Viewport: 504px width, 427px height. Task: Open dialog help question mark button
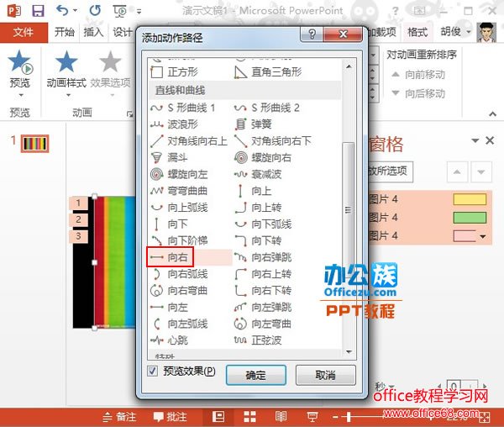pos(312,34)
